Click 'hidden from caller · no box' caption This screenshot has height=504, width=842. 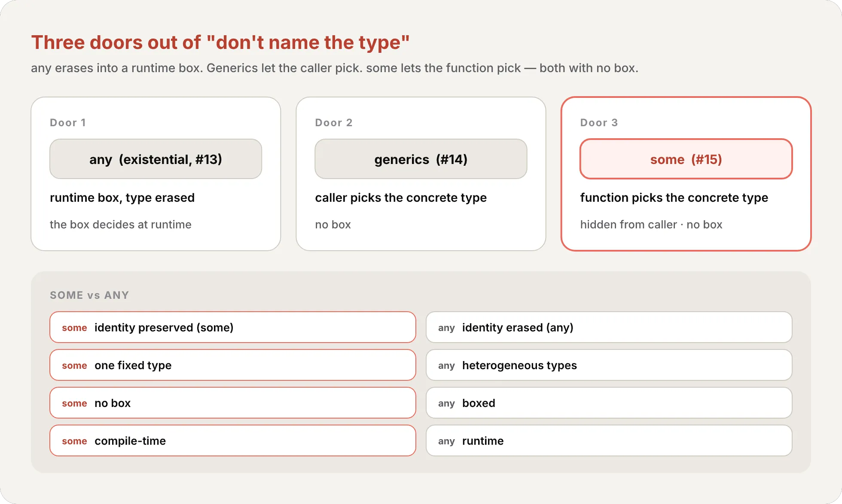coord(651,225)
